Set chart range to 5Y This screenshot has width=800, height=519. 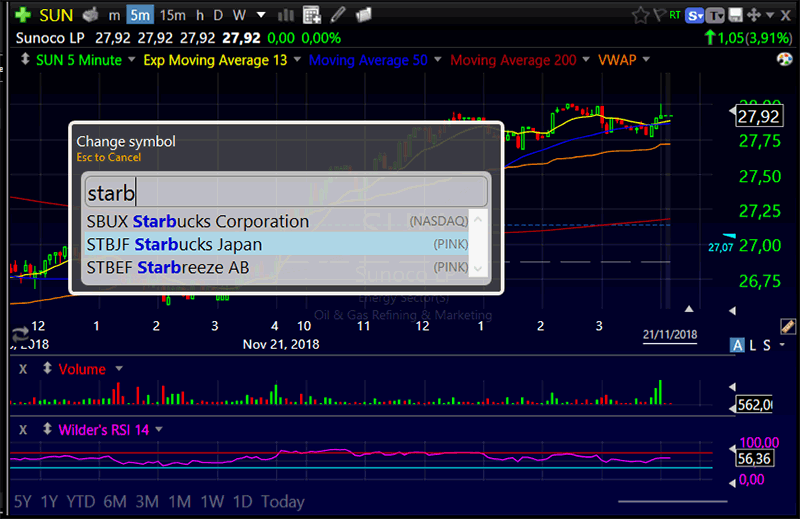click(x=22, y=502)
